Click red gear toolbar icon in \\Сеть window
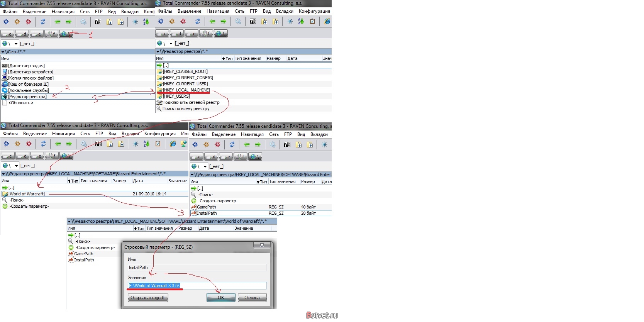644x322 pixels. 29,22
